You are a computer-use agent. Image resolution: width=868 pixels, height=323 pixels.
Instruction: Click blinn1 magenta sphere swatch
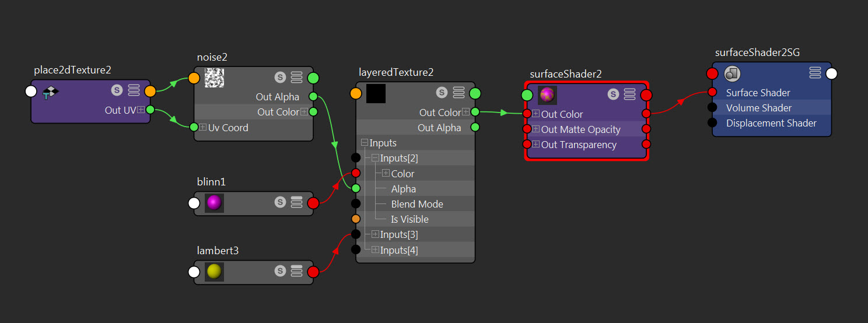(x=215, y=203)
